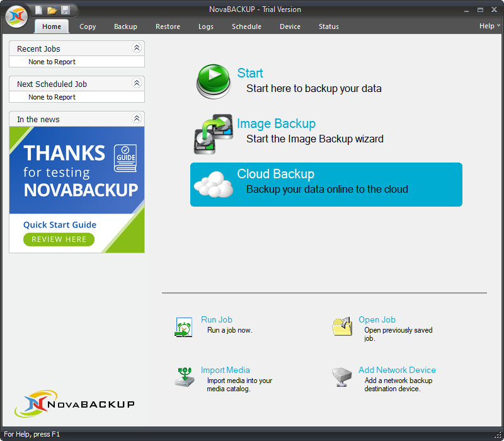The height and width of the screenshot is (441, 504).
Task: Switch to the Backup tab
Action: (x=125, y=26)
